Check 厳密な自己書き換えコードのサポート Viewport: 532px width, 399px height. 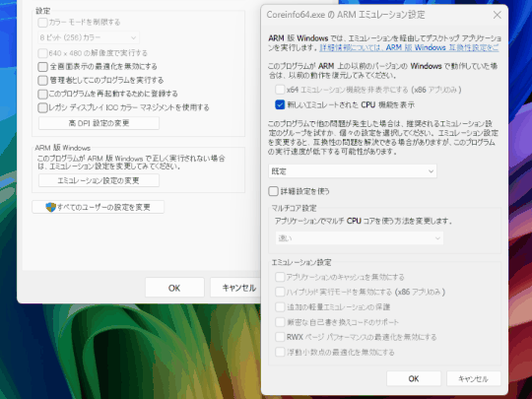pyautogui.click(x=280, y=322)
